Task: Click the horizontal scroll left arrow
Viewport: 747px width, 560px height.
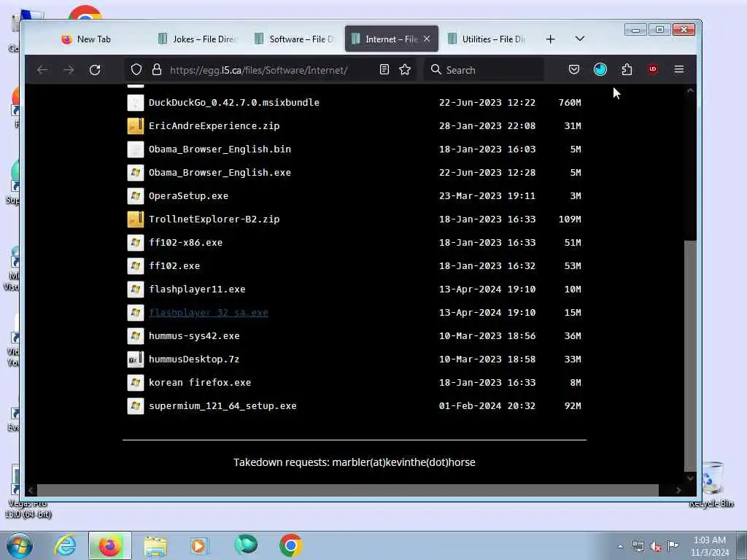Action: (31, 490)
